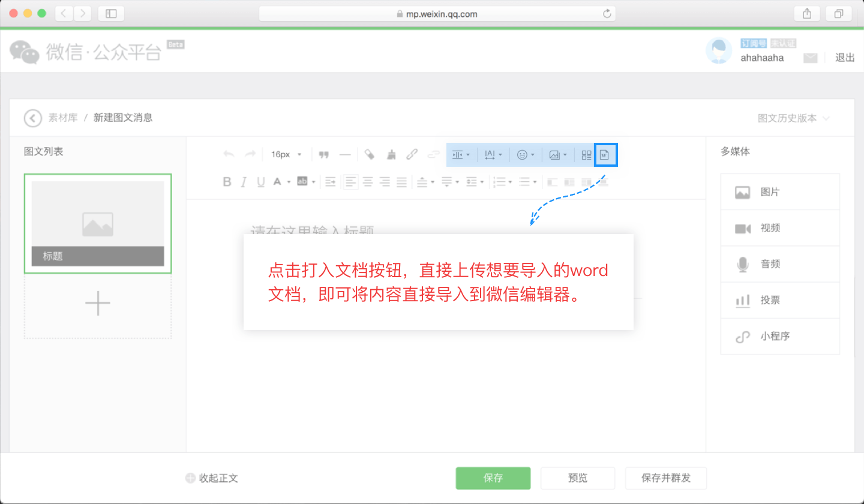
Task: Center-align the text
Action: click(x=368, y=181)
